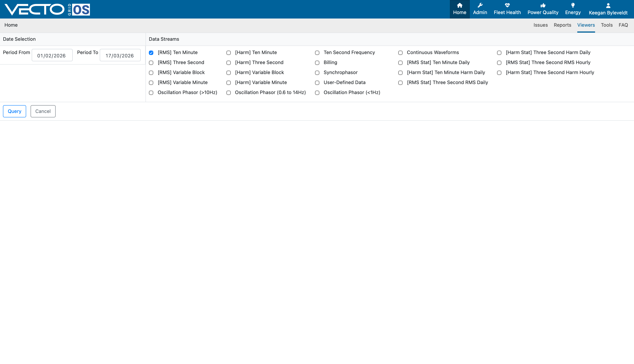Viewport: 634px width, 364px height.
Task: Enable [Harm] Ten Minute stream
Action: pyautogui.click(x=228, y=53)
